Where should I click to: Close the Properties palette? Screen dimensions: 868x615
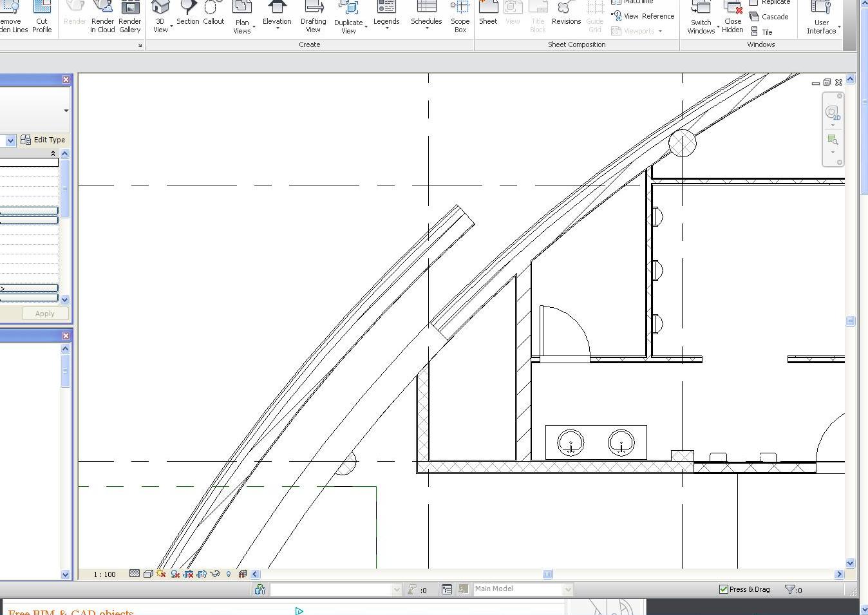pyautogui.click(x=66, y=79)
